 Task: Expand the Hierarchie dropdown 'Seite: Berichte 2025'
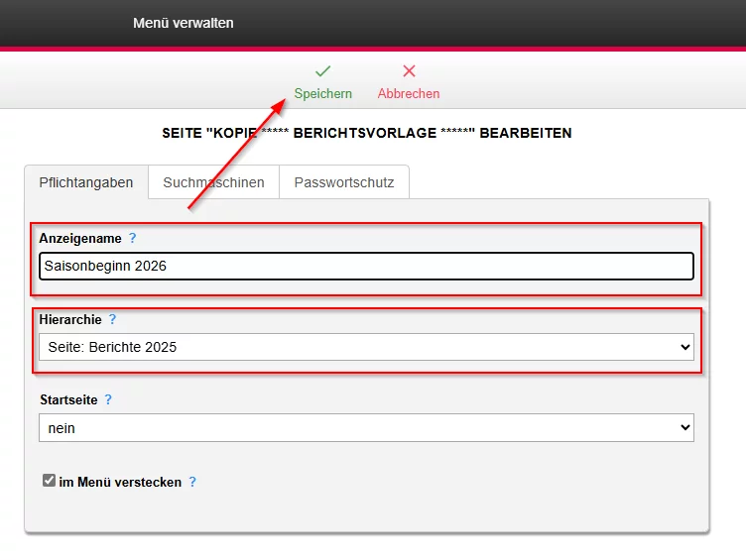(x=366, y=347)
